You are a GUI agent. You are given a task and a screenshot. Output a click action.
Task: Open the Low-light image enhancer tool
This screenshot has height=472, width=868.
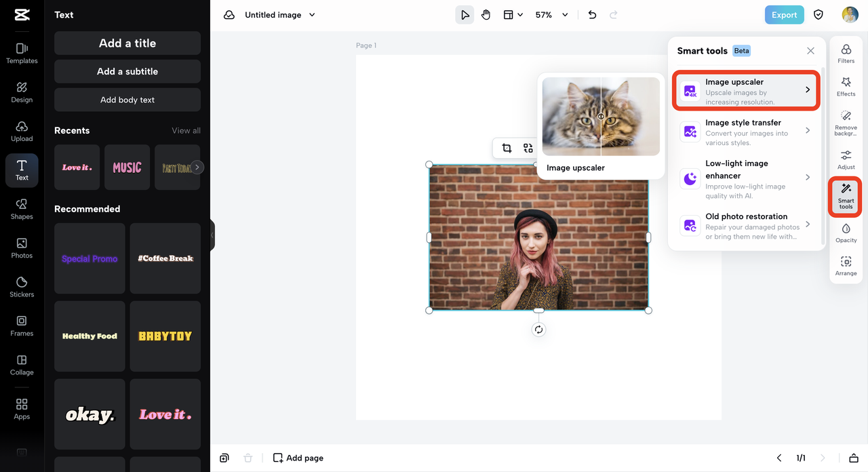746,178
